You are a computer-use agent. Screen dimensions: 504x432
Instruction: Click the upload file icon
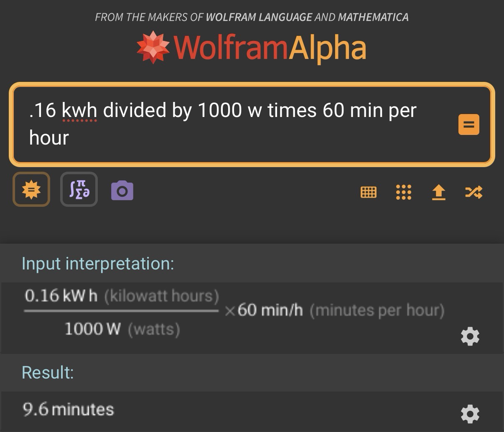pyautogui.click(x=438, y=192)
